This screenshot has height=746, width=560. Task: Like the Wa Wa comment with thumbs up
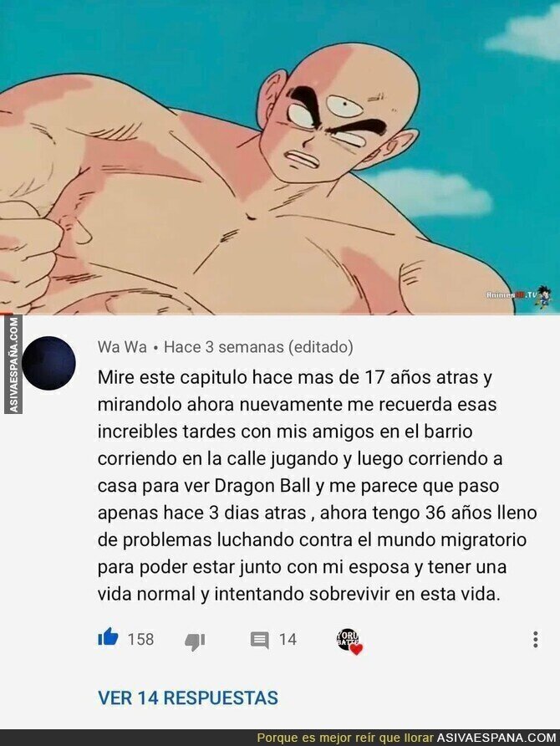coord(108,637)
